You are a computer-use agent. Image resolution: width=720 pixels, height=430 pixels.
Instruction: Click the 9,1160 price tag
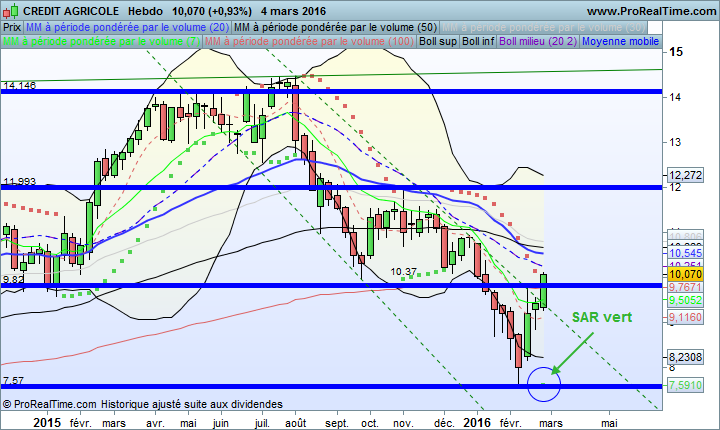pos(685,317)
